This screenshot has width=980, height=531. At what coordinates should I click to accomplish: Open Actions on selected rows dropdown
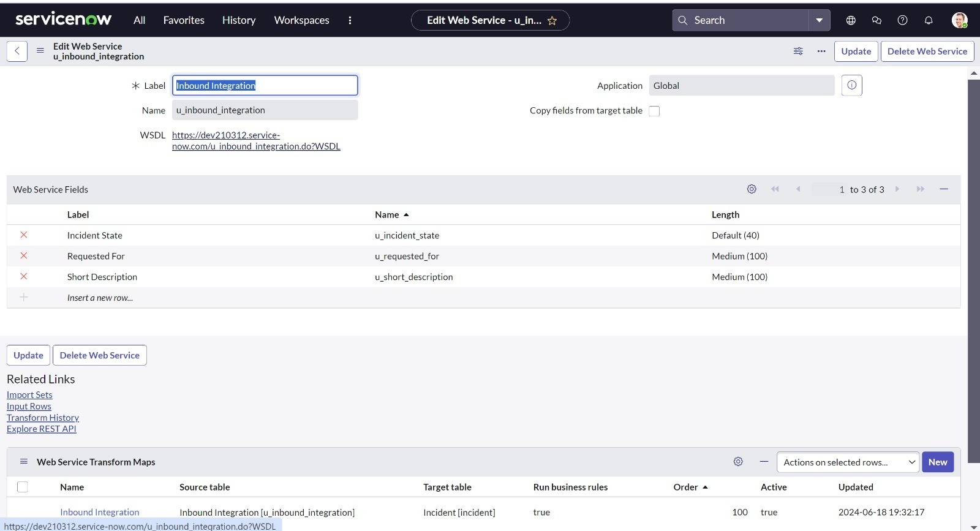[848, 462]
